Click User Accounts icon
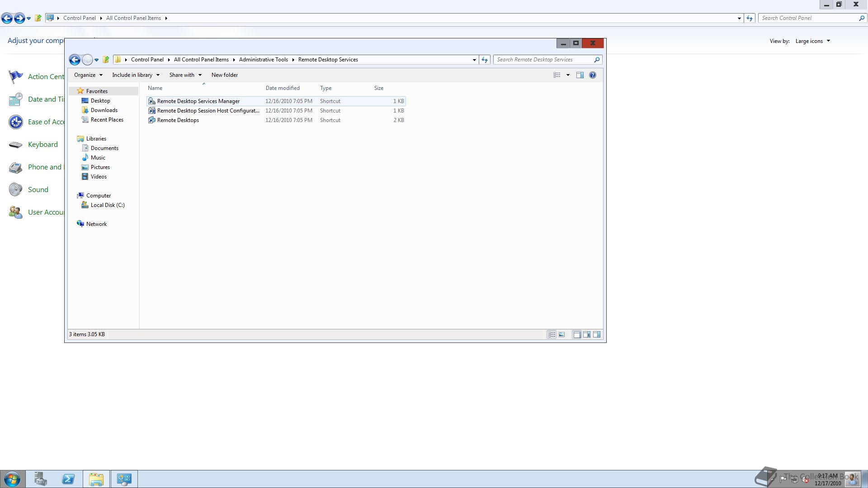The height and width of the screenshot is (488, 868). click(x=15, y=212)
